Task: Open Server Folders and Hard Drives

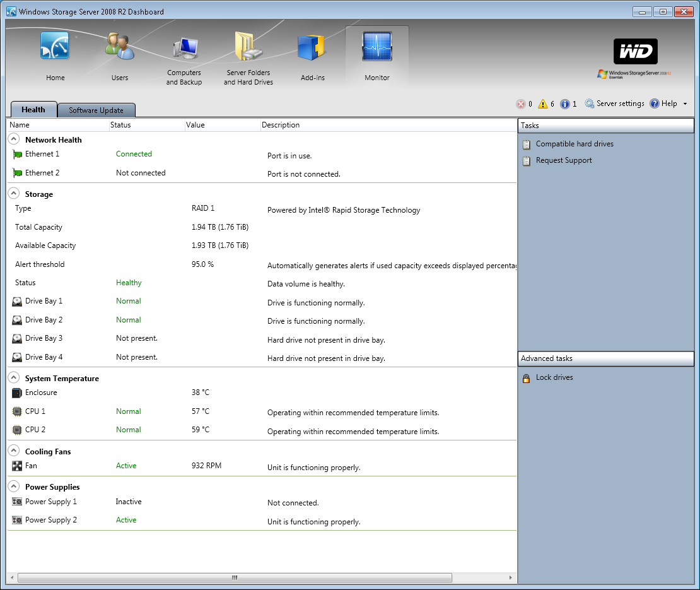Action: pyautogui.click(x=248, y=59)
